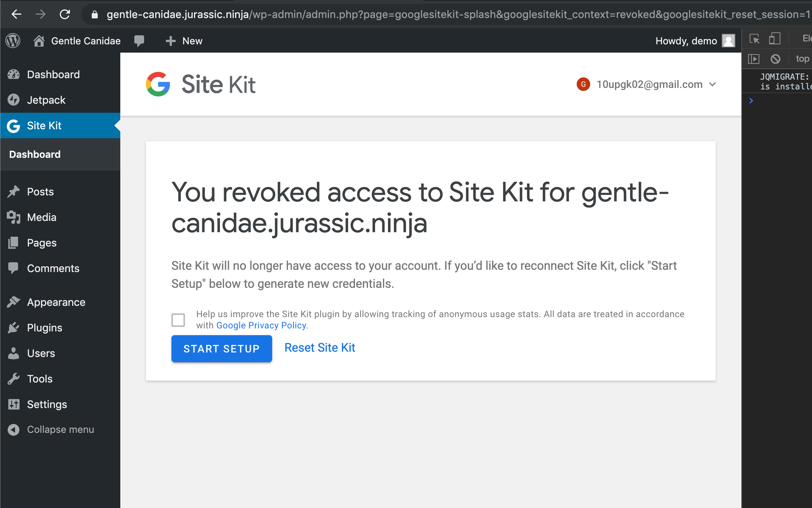Click DevTools inspect element picker icon
Screen dimensions: 812x508
pos(754,39)
